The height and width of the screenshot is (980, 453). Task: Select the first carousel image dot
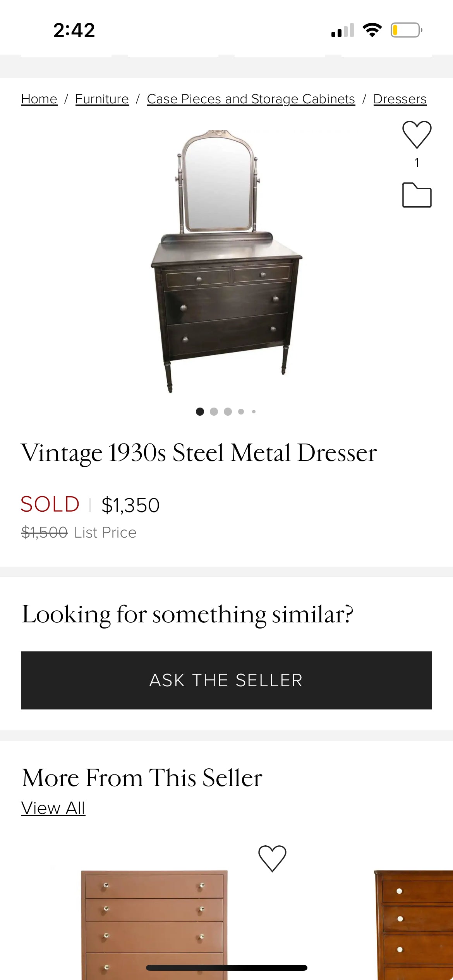click(x=200, y=411)
